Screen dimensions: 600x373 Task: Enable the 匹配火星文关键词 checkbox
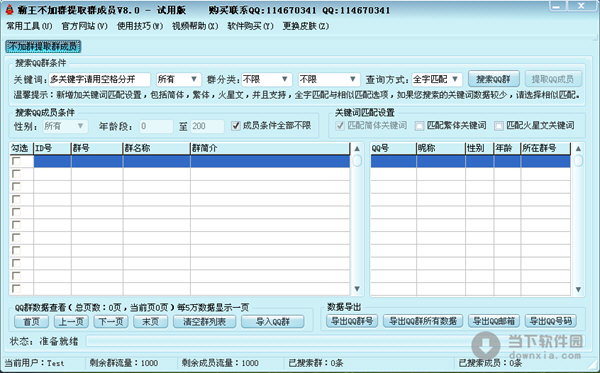pyautogui.click(x=499, y=125)
